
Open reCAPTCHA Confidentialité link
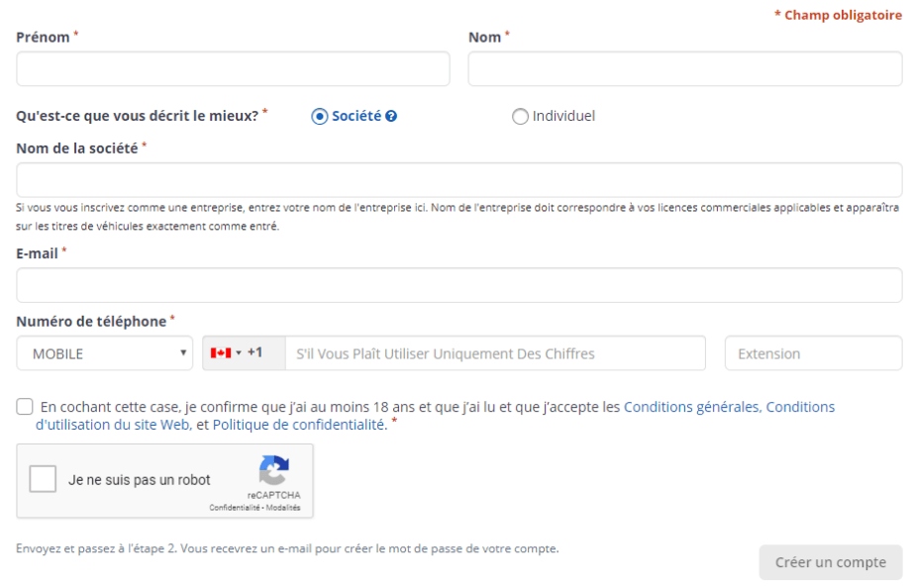click(x=236, y=508)
